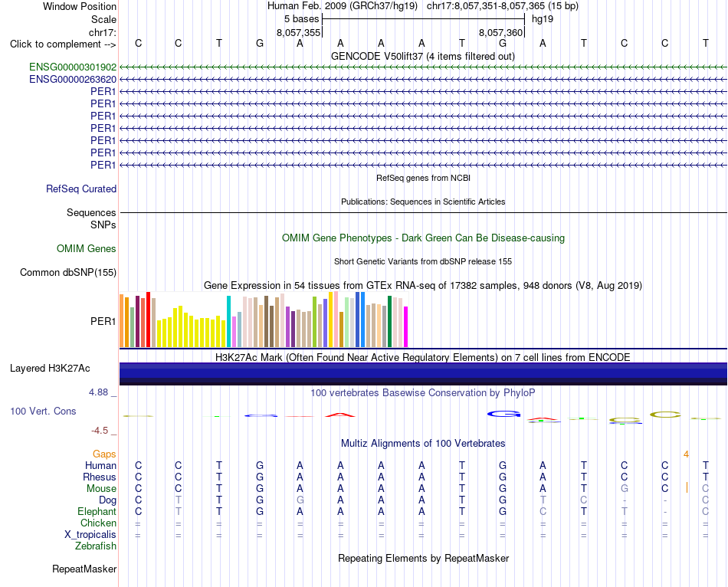
Task: Click the Layered H3K27Ac track label
Action: (50, 369)
